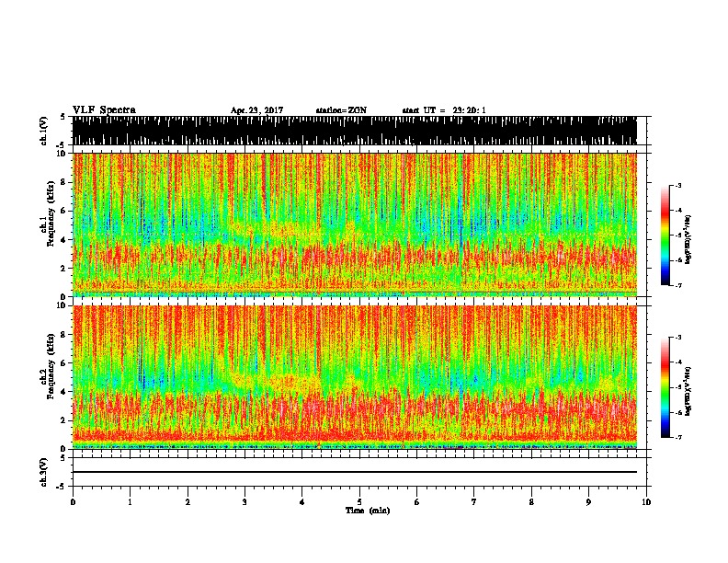Click the "station=ZGN" header label
Screen dimensions: 728x563
[x=341, y=110]
